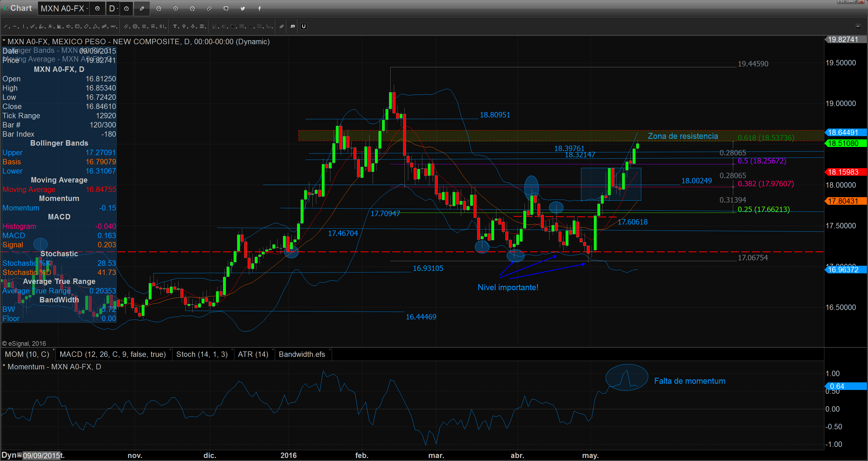This screenshot has width=868, height=461.
Task: Click the blue 18.64491 price marker
Action: (x=846, y=132)
